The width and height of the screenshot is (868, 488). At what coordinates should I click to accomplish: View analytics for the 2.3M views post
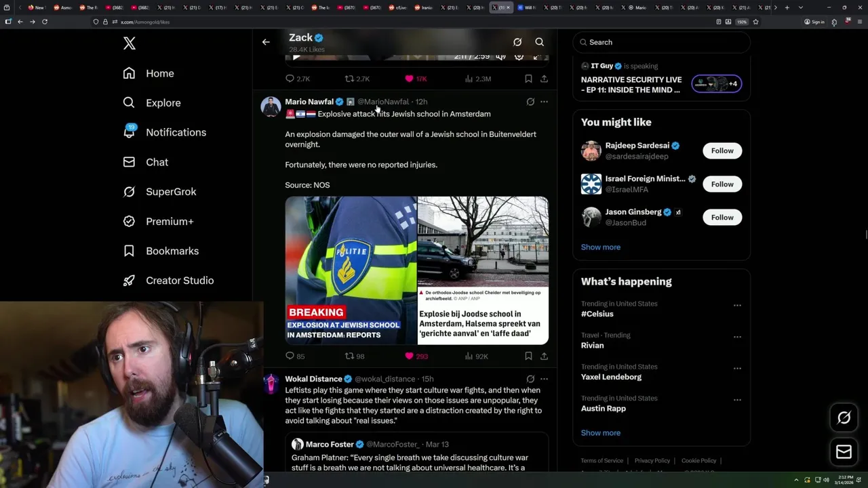(x=478, y=79)
